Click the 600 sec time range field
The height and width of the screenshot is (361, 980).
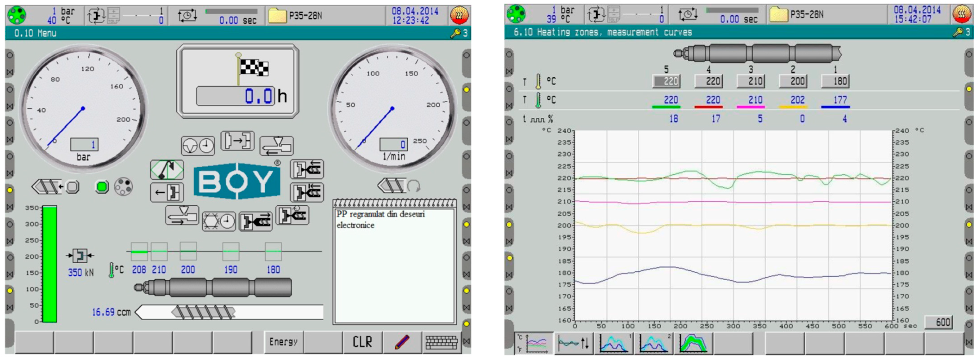click(939, 322)
